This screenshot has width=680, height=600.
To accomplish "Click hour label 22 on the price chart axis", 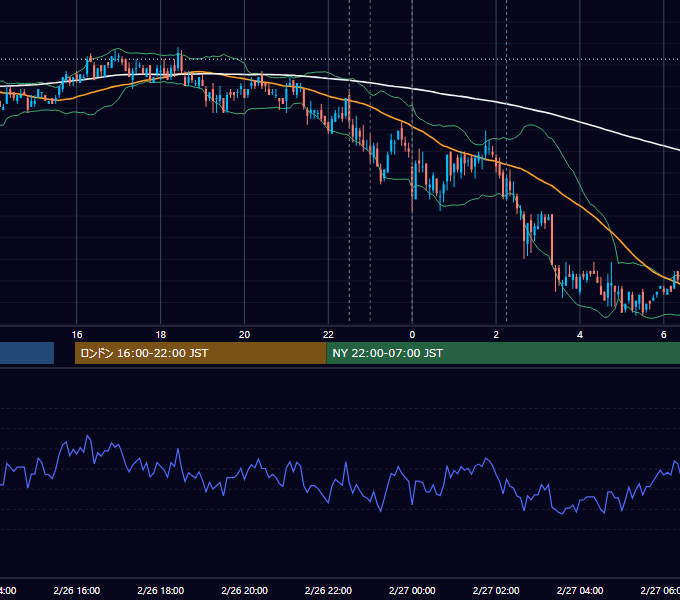I will click(328, 334).
